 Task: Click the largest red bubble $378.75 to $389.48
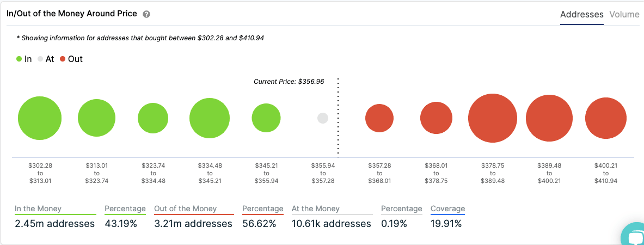tap(493, 118)
